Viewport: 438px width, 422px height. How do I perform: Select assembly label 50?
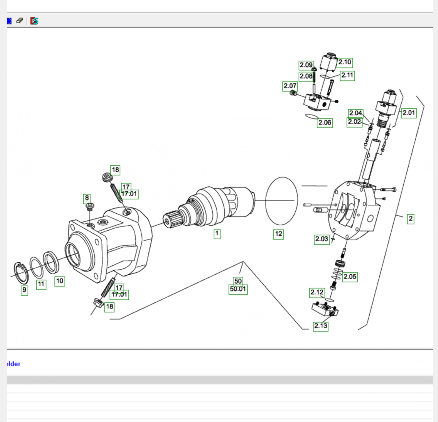[x=238, y=281]
